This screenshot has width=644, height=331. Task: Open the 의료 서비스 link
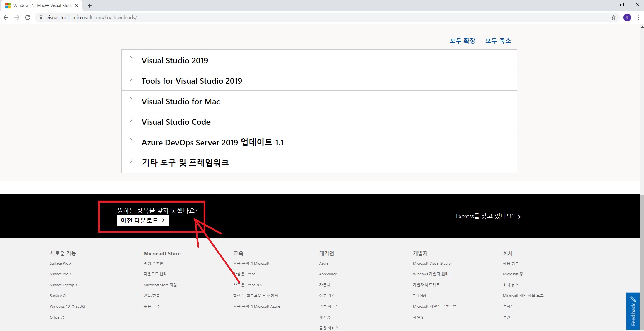click(329, 306)
